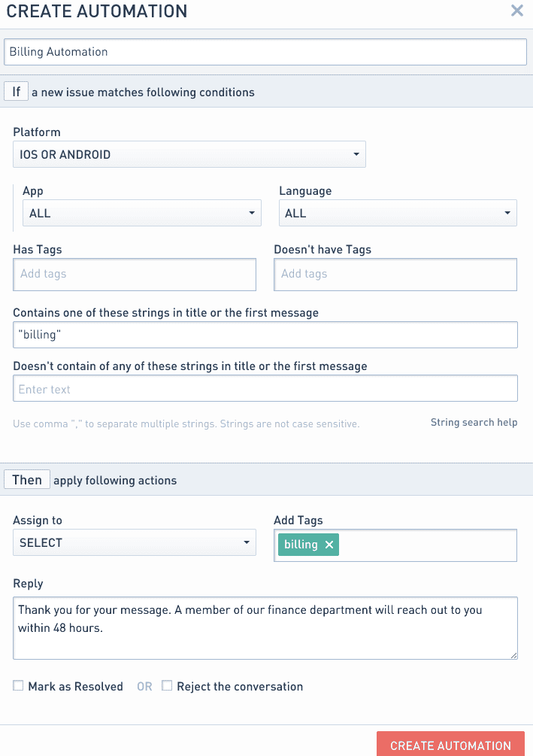This screenshot has width=533, height=756.
Task: Enable the Mark as Resolved checkbox
Action: [17, 685]
